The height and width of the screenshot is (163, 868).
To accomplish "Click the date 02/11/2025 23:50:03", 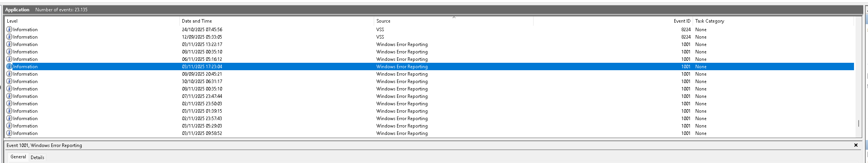I will 202,104.
